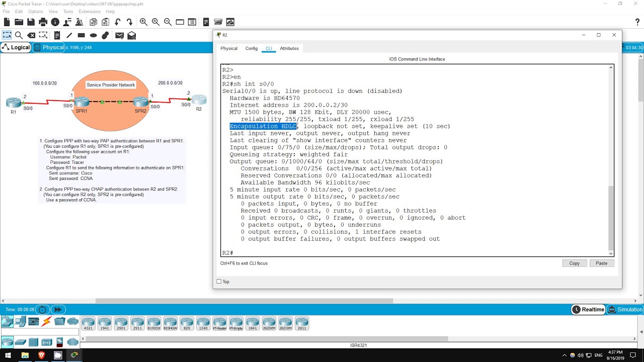Click the Copy toolbar icon

point(93,22)
